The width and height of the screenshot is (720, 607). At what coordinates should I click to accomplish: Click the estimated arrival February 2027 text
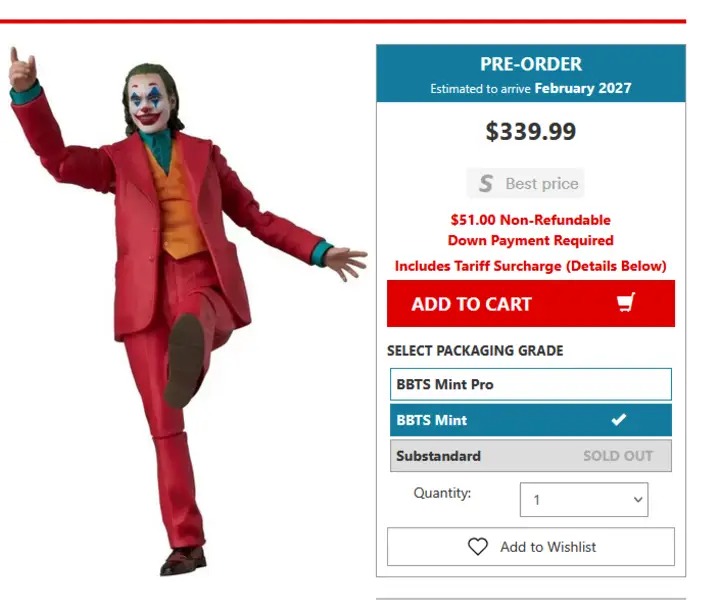click(531, 88)
